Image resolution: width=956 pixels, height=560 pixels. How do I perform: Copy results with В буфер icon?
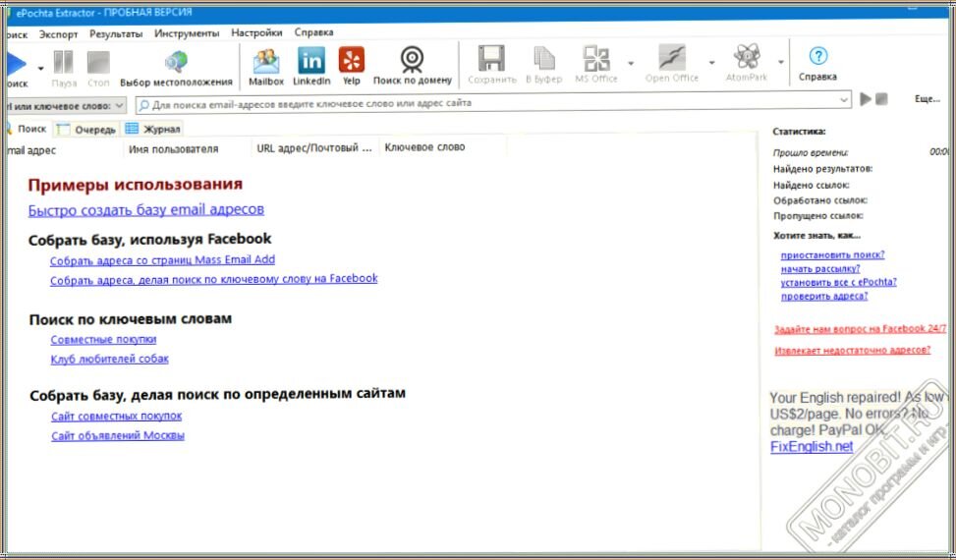coord(544,59)
